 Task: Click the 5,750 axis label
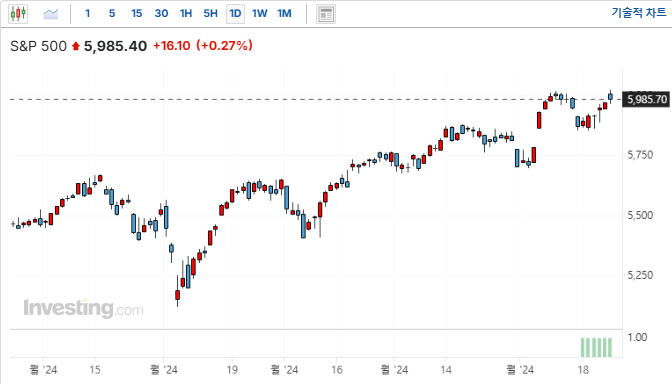[640, 155]
